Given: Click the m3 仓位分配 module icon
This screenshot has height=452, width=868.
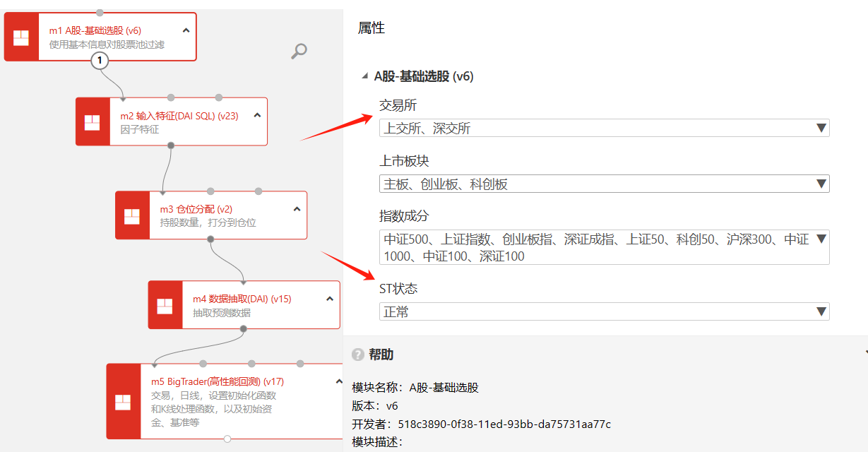Looking at the screenshot, I should 132,216.
